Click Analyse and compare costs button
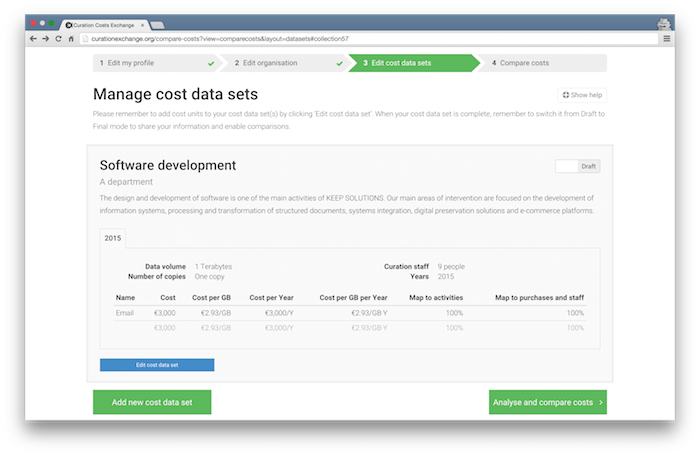This screenshot has height=456, width=700. [x=548, y=402]
